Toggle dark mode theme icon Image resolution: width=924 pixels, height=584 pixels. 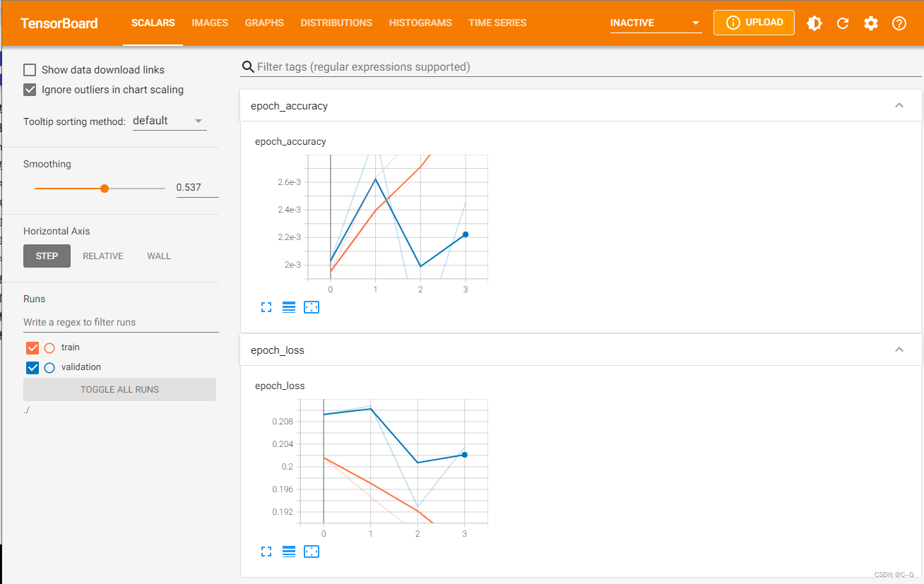pos(815,23)
